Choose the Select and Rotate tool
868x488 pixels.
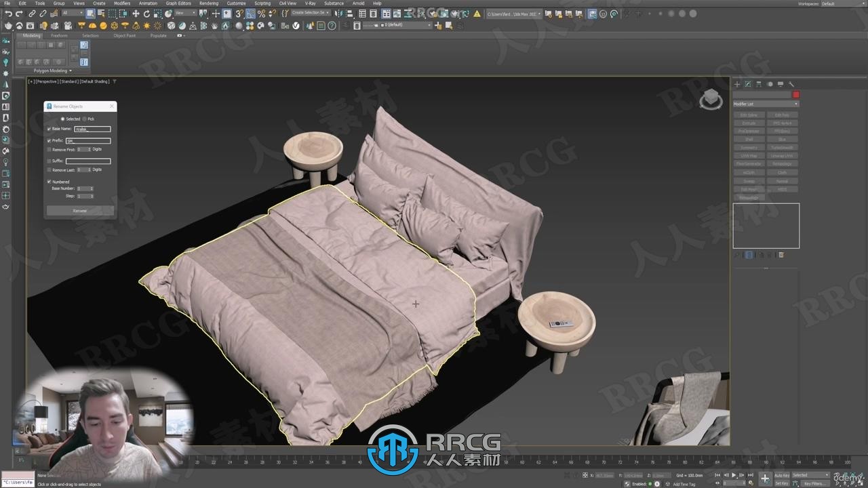[146, 14]
